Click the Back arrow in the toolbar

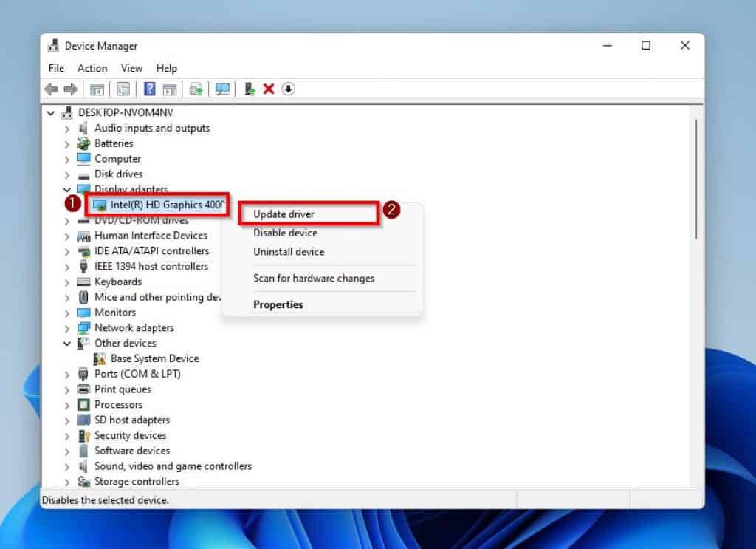[x=51, y=89]
